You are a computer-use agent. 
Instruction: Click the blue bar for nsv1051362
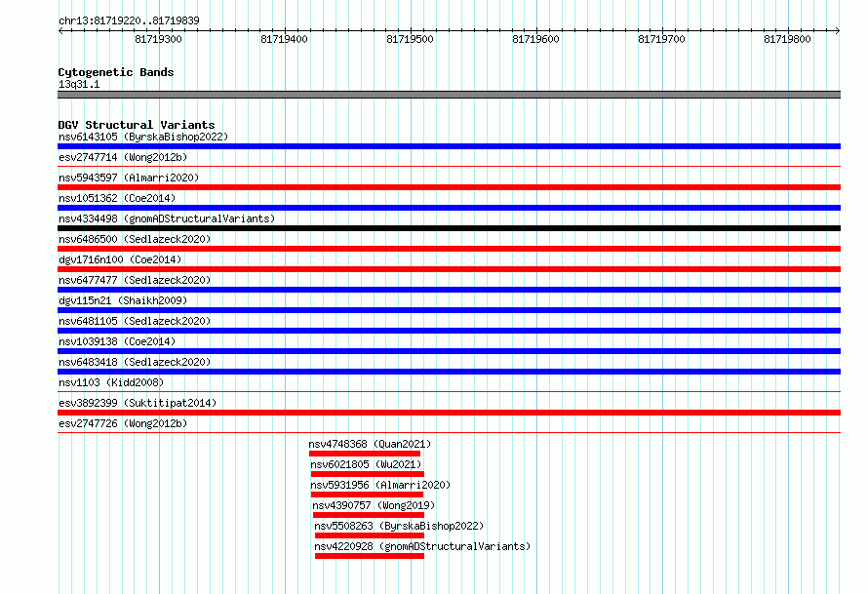[449, 208]
